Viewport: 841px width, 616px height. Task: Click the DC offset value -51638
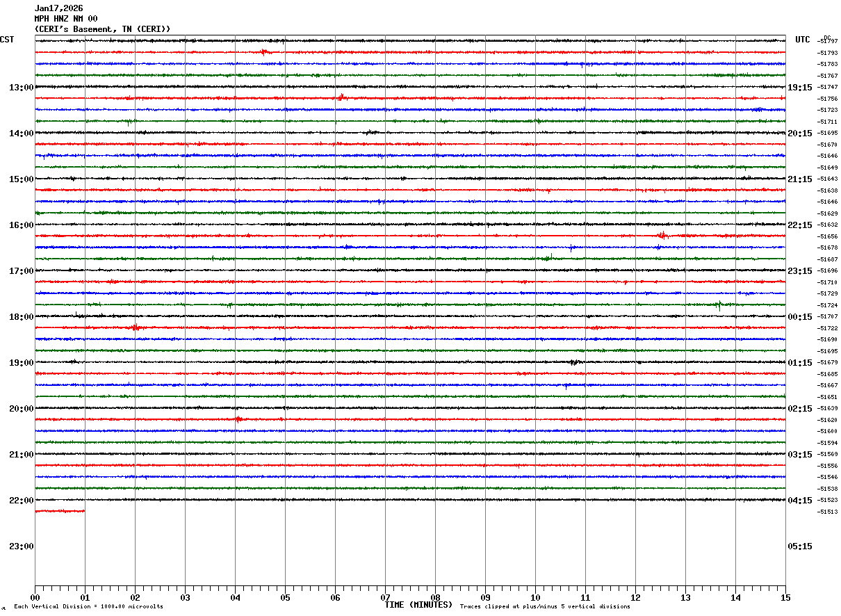828,191
